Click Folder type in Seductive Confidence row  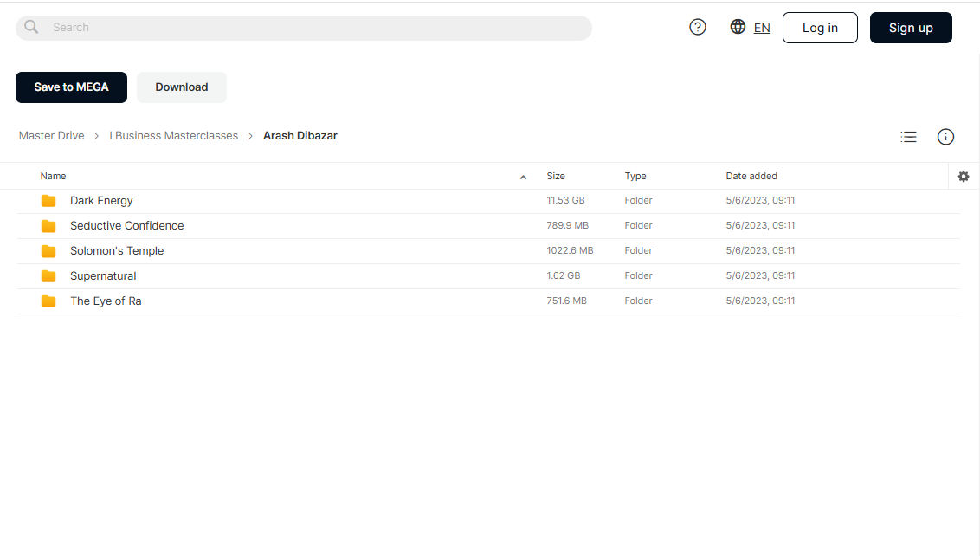click(638, 225)
